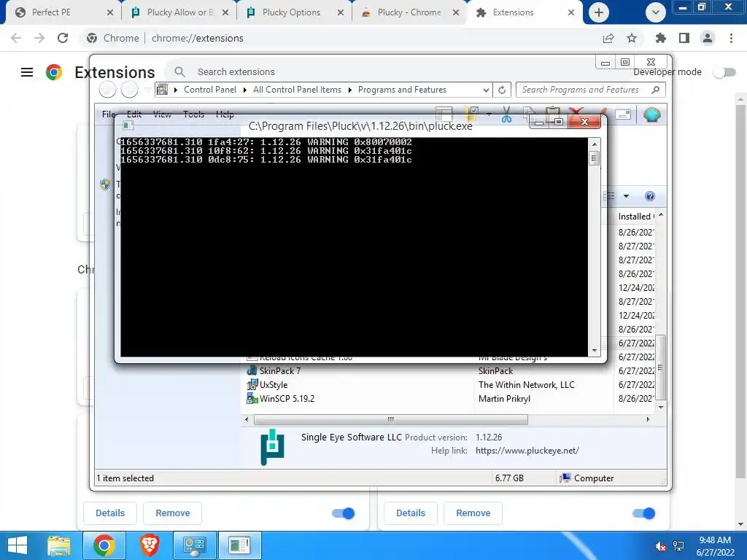Open the Chrome tab search dropdown
This screenshot has height=560, width=747.
pos(656,12)
